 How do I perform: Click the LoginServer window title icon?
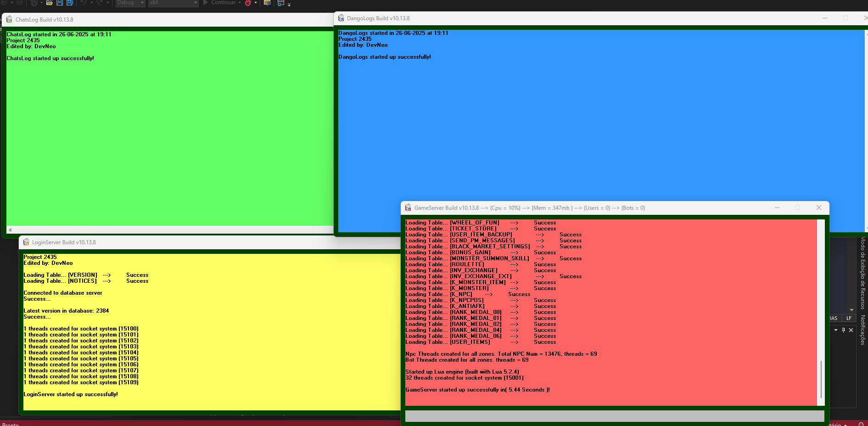[26, 242]
